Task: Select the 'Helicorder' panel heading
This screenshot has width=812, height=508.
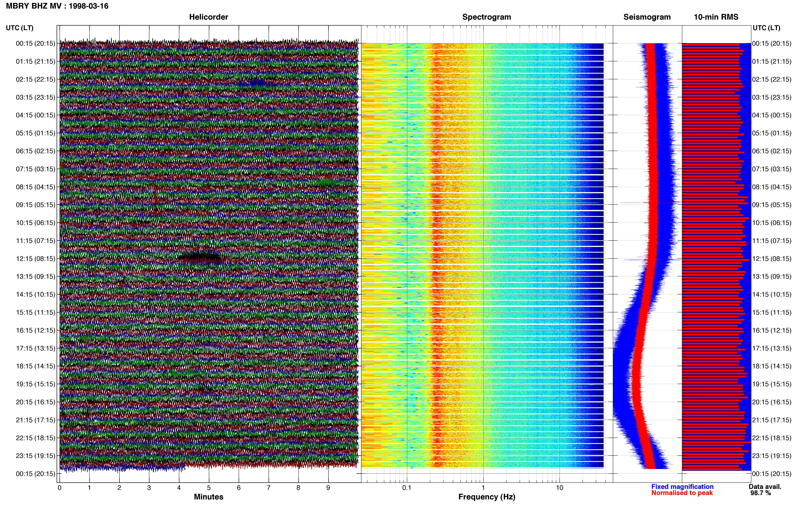Action: pyautogui.click(x=209, y=17)
